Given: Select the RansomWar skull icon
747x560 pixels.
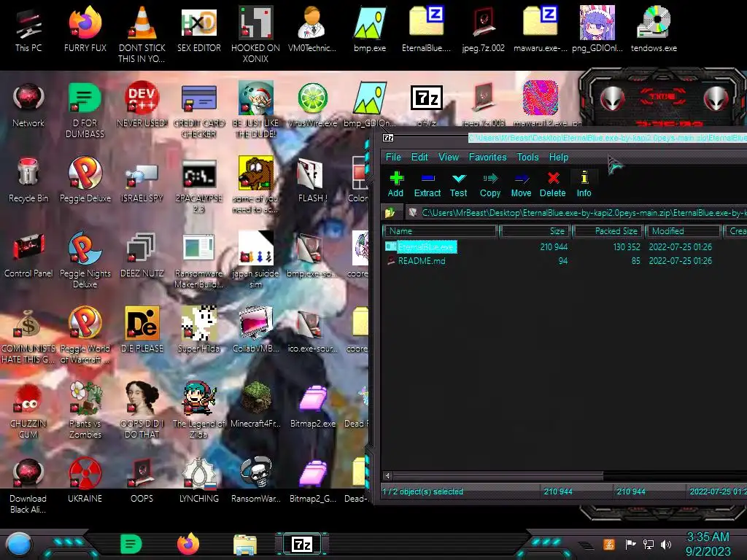Looking at the screenshot, I should (256, 480).
